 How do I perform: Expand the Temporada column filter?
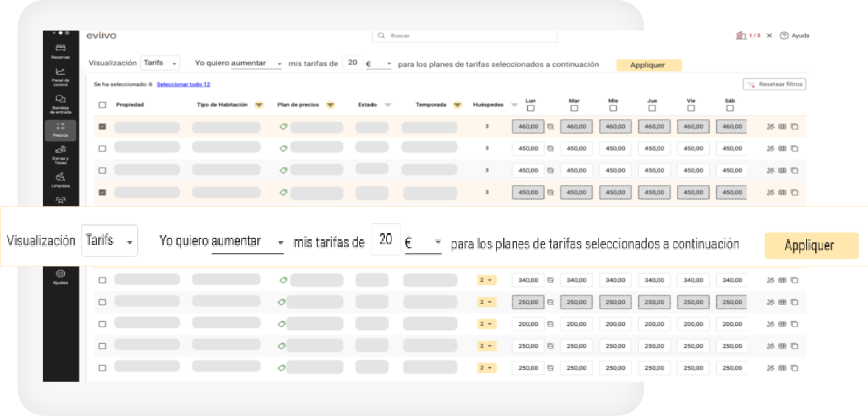[x=457, y=105]
